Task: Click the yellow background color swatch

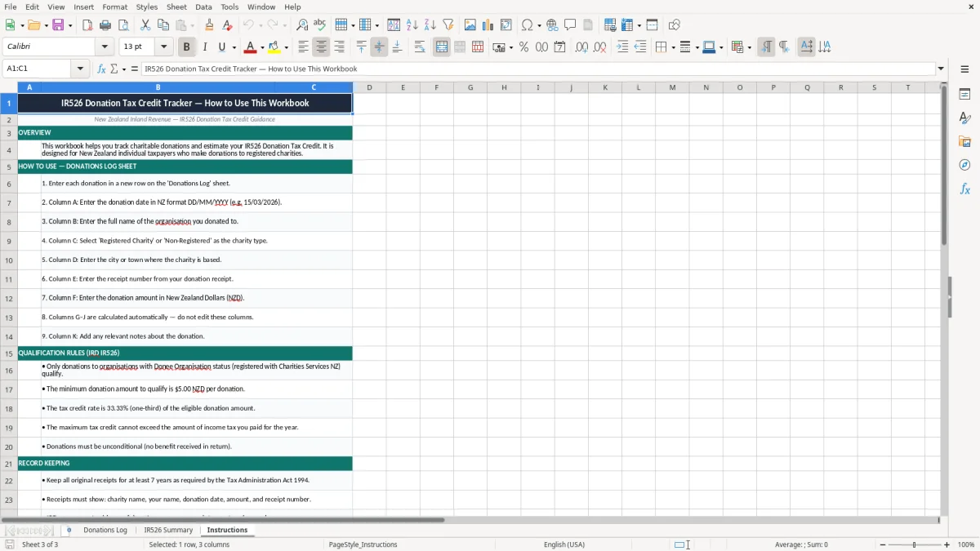Action: pyautogui.click(x=274, y=47)
